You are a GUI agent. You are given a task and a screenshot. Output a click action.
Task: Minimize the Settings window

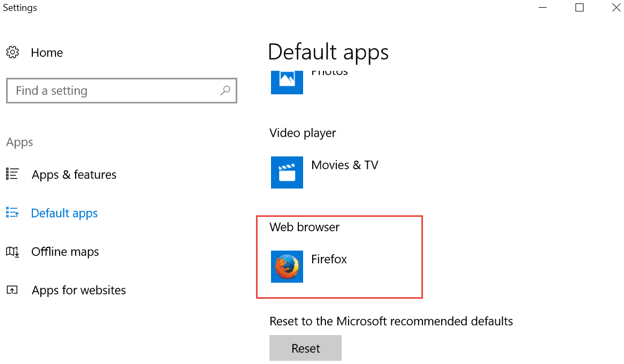(542, 8)
